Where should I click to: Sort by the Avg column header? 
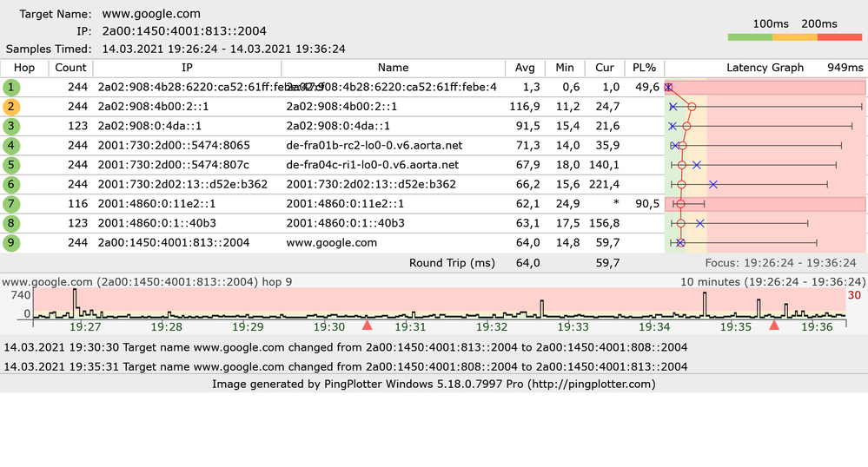525,68
